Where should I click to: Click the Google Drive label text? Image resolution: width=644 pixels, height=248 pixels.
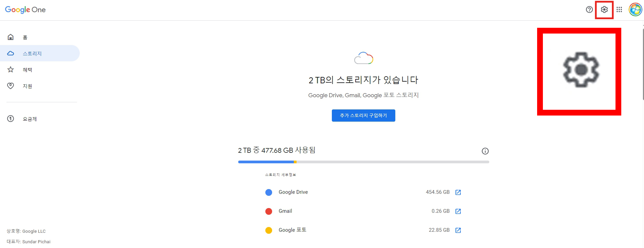[x=293, y=192]
